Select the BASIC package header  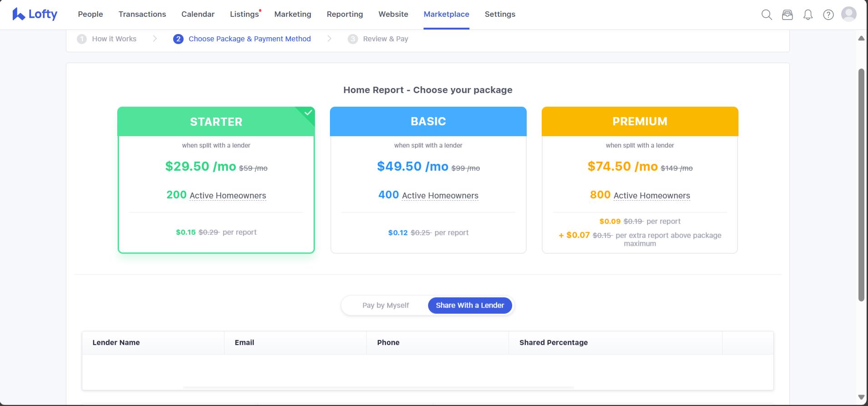point(428,121)
